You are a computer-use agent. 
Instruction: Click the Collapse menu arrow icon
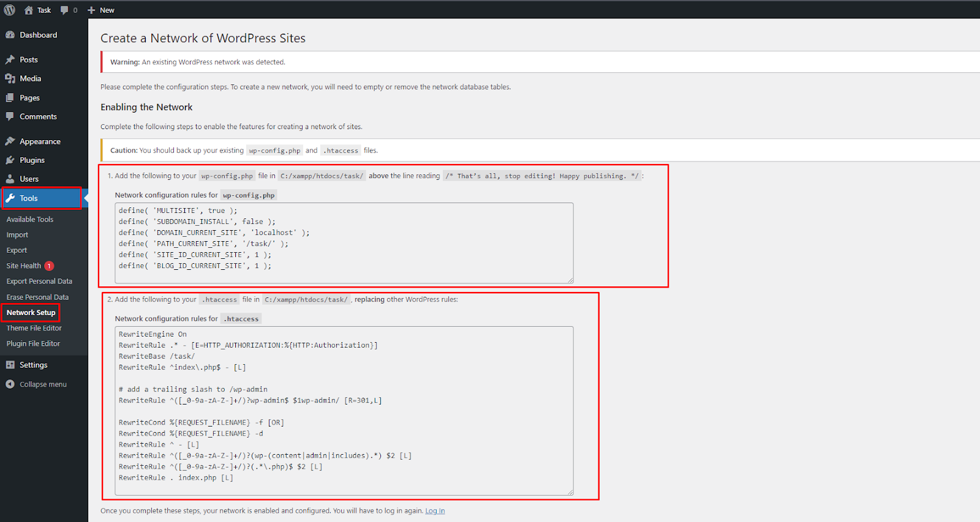pos(10,384)
